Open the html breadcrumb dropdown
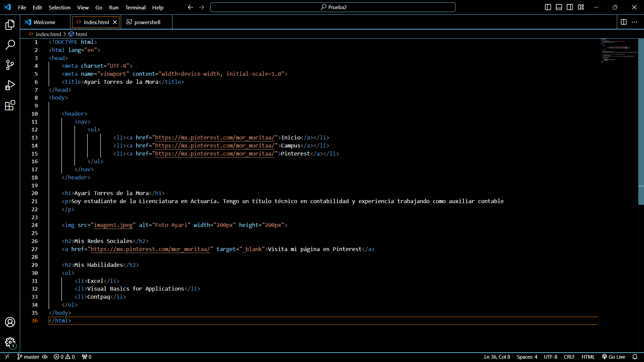The width and height of the screenshot is (644, 362). (x=80, y=34)
